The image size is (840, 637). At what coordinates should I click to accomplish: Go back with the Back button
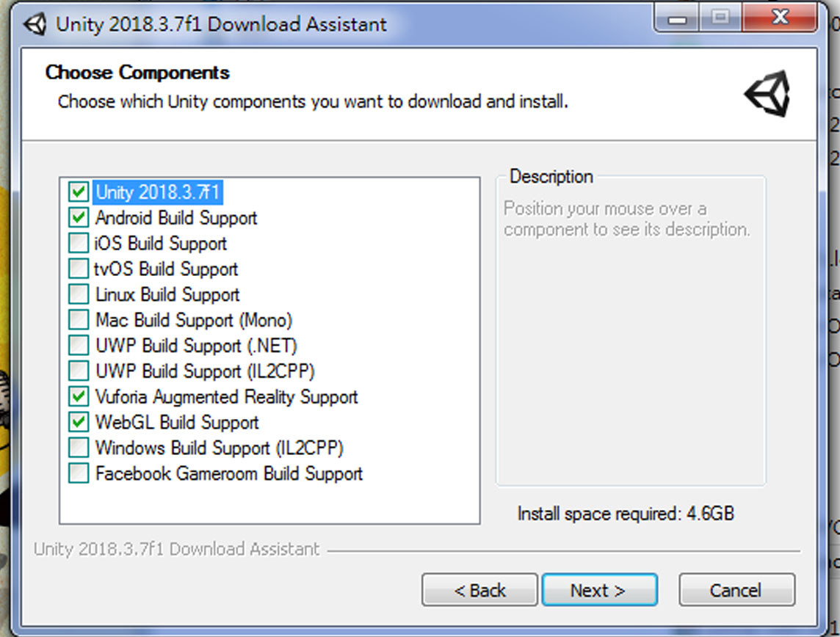(479, 590)
